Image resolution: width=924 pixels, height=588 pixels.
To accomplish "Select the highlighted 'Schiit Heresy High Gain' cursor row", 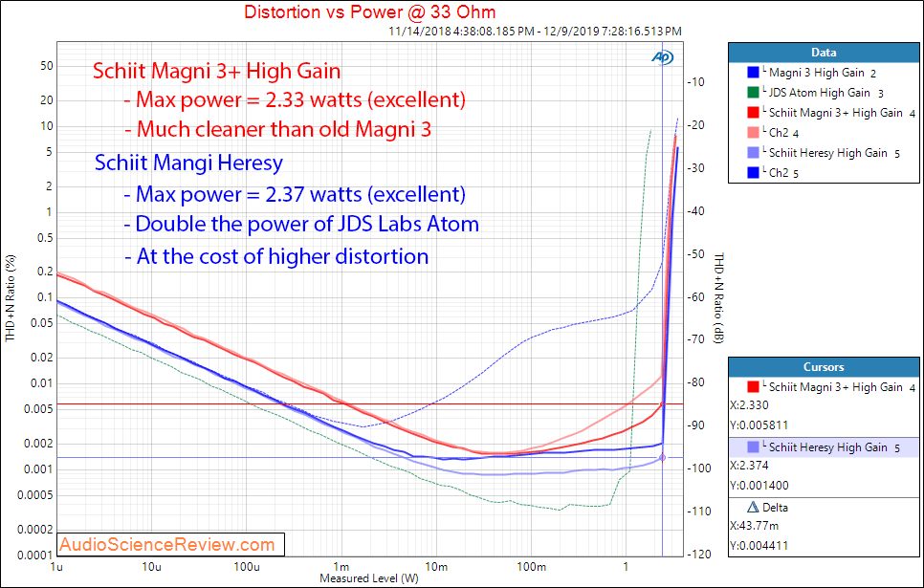I will pos(824,447).
